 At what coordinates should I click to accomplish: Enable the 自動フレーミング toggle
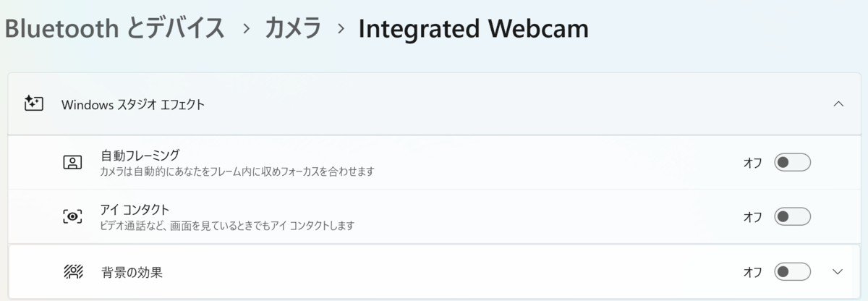[792, 162]
